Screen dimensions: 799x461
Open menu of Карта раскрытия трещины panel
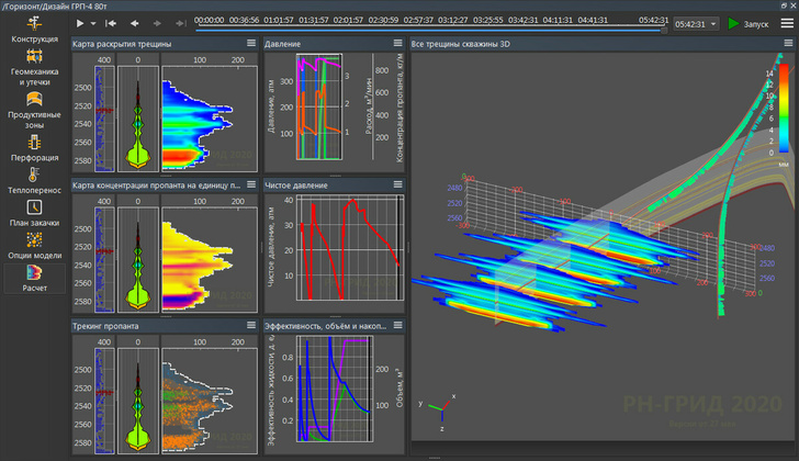pos(252,44)
